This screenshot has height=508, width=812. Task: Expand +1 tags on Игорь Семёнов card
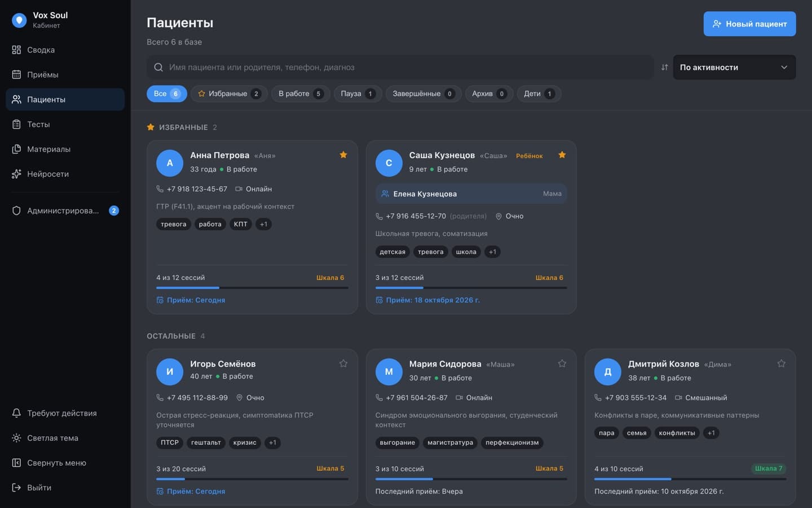coord(272,443)
